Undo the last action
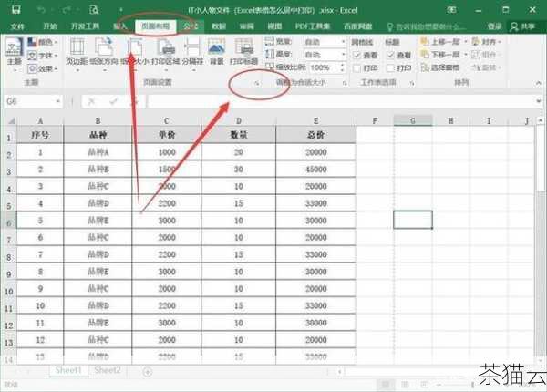547x392 pixels. (42, 10)
